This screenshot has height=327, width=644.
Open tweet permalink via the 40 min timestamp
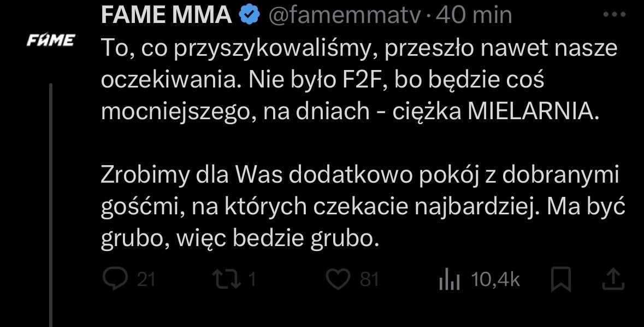point(474,16)
